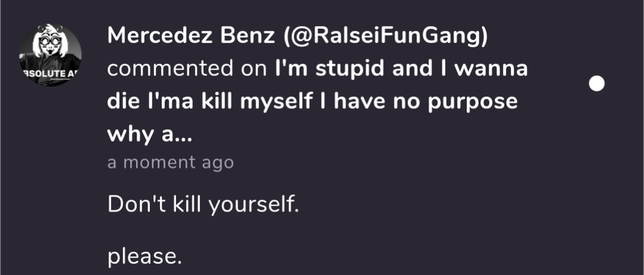The height and width of the screenshot is (275, 644).
Task: Click the goat character's glasses in avatar
Action: (x=51, y=41)
